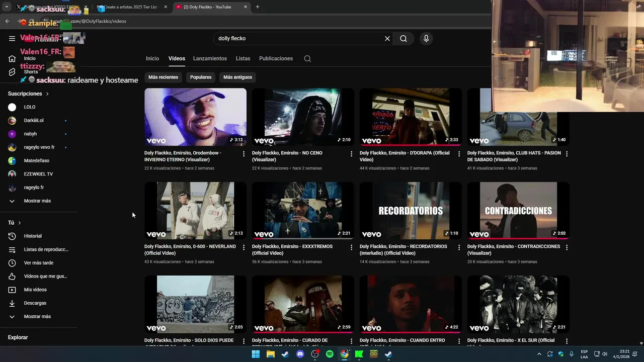This screenshot has width=644, height=362.
Task: Open Discord from taskbar
Action: tap(300, 354)
